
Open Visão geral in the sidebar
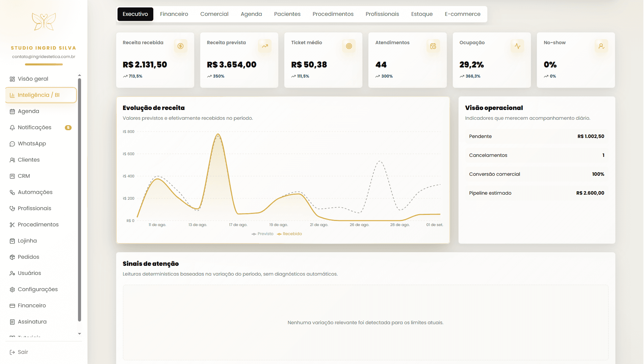click(41, 79)
